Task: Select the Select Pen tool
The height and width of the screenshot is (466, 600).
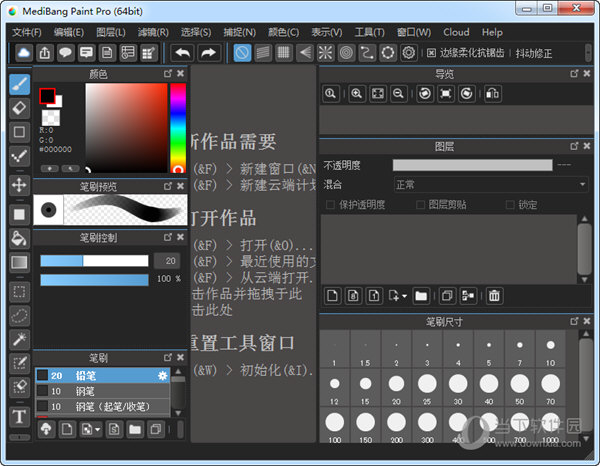Action: pyautogui.click(x=20, y=363)
